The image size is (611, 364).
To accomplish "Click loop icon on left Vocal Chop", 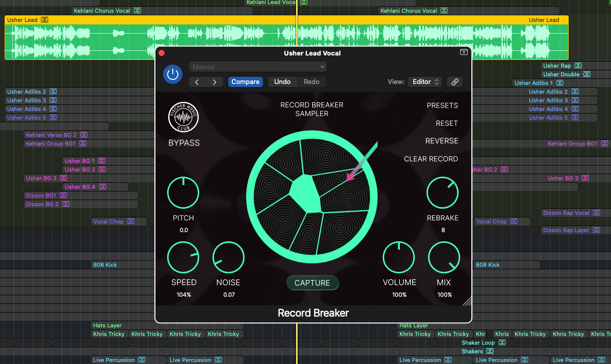I will 130,221.
